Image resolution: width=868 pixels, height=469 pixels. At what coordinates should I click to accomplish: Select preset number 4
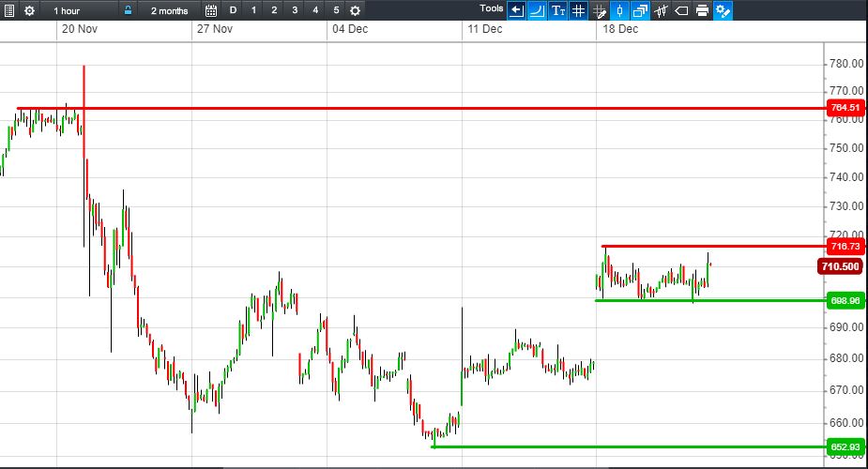point(315,10)
